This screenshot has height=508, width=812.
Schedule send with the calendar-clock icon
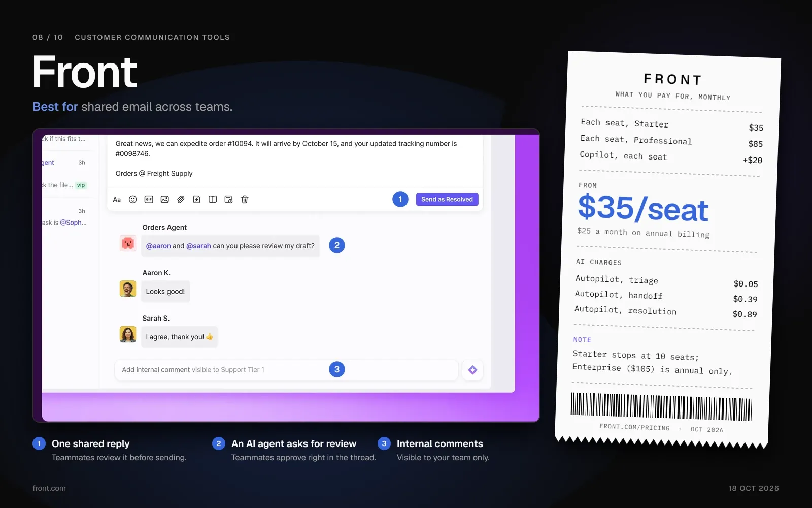pyautogui.click(x=229, y=200)
